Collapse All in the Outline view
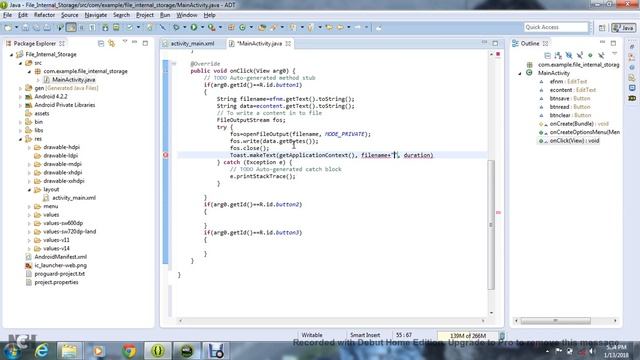This screenshot has width=640, height=360. (x=547, y=55)
